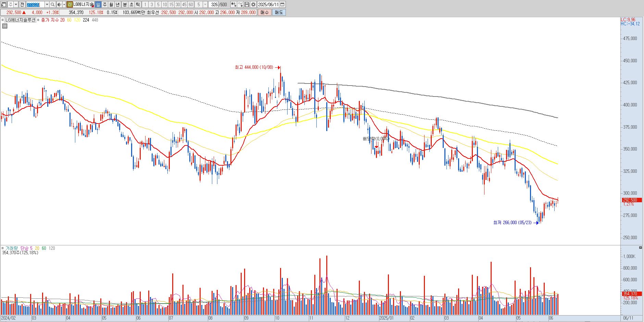644x322 pixels.
Task: Close the volume panel with corner icon
Action: pos(640,247)
